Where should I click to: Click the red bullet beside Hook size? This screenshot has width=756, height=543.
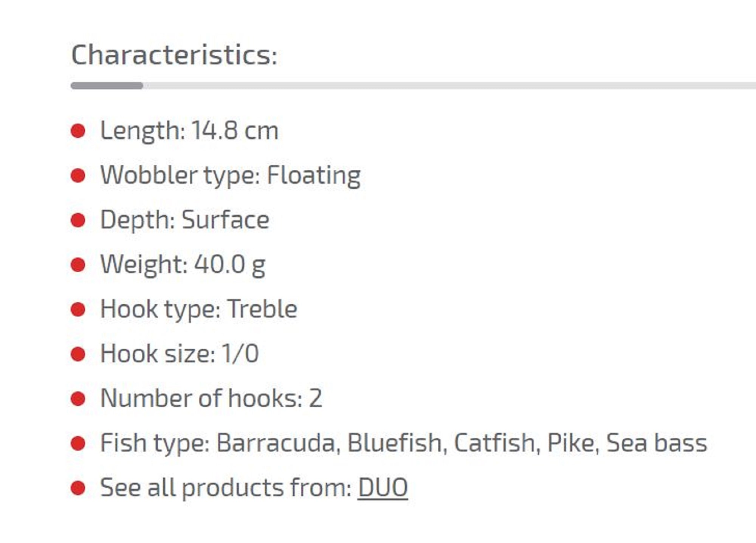coord(78,354)
